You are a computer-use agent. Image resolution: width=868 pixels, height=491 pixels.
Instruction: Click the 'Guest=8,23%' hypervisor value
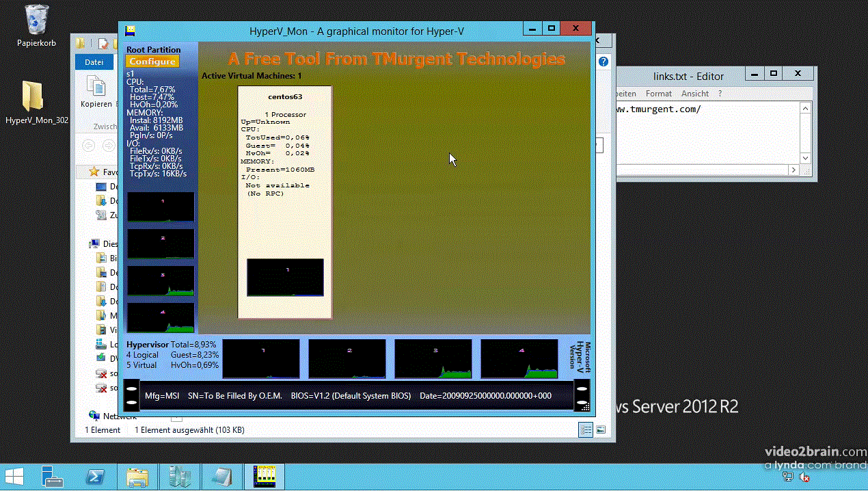click(x=195, y=355)
